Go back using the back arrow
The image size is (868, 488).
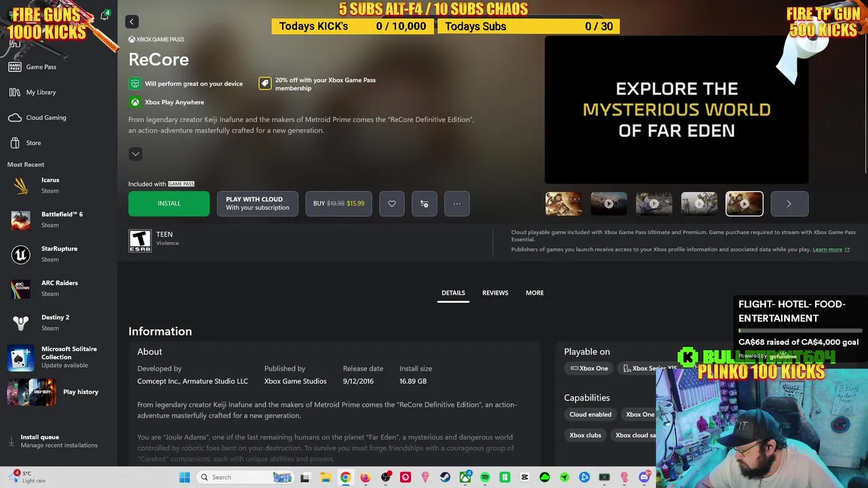[x=132, y=22]
